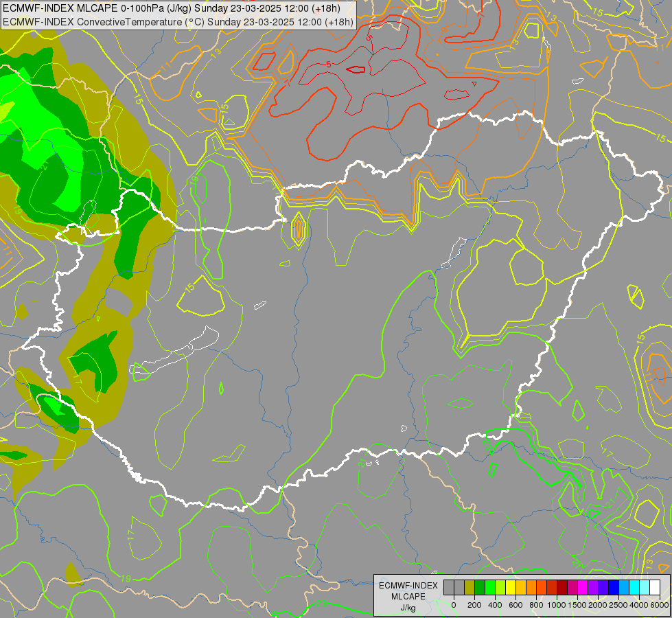This screenshot has width=672, height=618.
Task: Click the legend tick value 2000
Action: [x=598, y=605]
